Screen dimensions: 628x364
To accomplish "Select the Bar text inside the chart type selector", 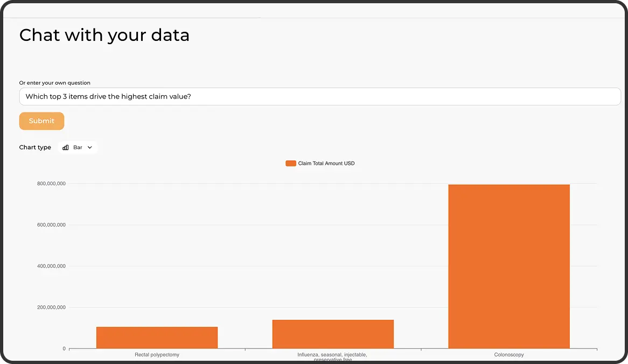I will point(78,147).
